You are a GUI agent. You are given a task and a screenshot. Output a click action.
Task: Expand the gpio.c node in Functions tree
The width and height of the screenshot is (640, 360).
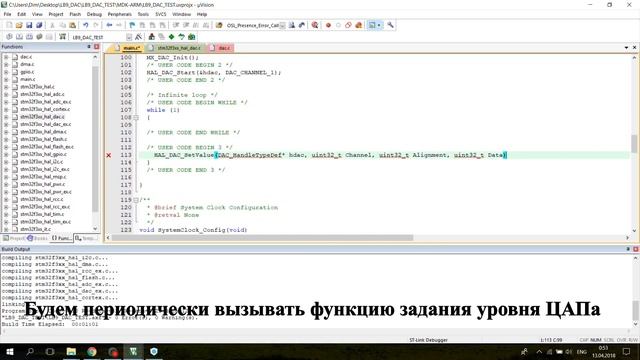(6, 72)
